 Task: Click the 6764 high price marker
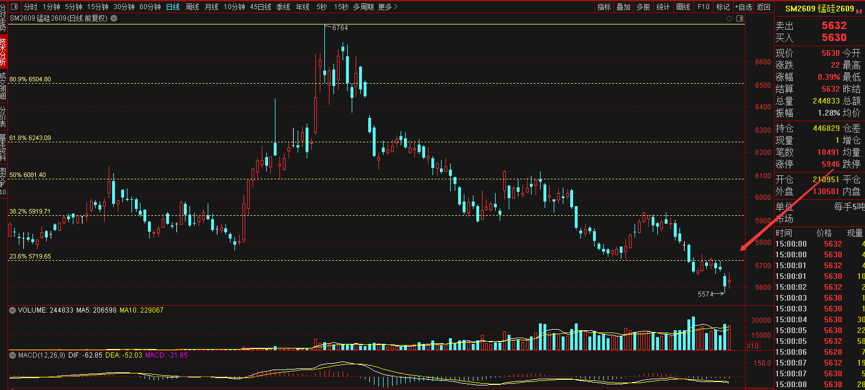click(340, 27)
